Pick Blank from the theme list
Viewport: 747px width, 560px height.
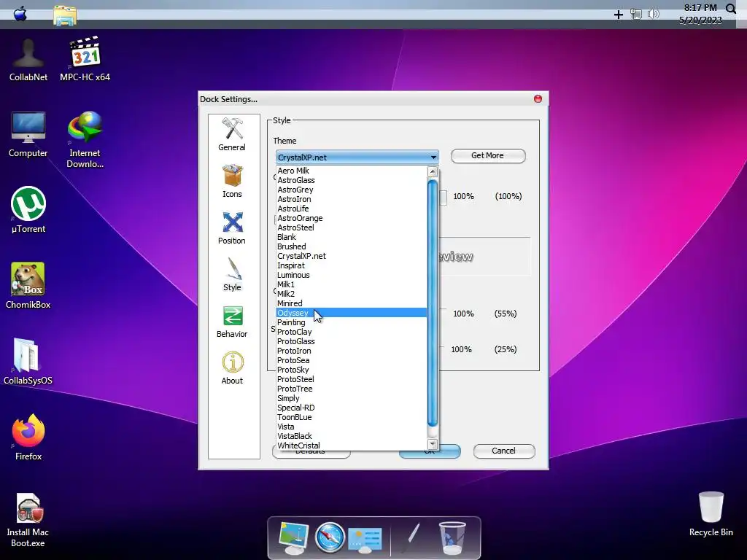point(352,237)
